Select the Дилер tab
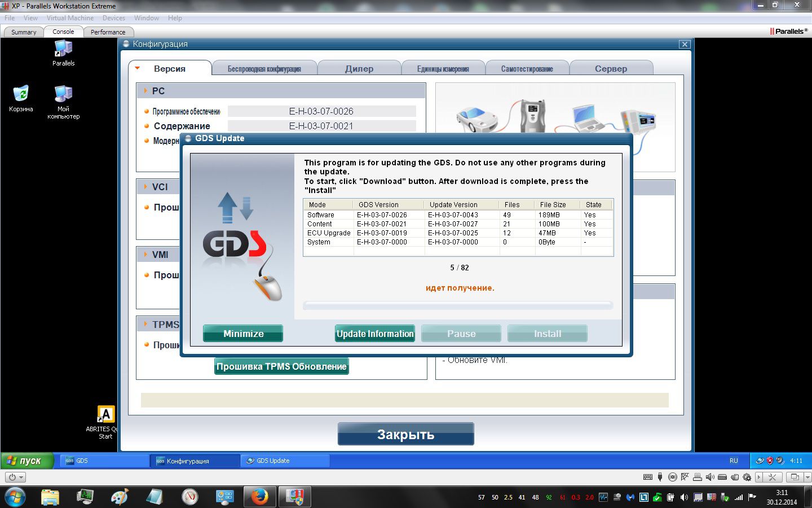The height and width of the screenshot is (508, 812). click(x=359, y=68)
